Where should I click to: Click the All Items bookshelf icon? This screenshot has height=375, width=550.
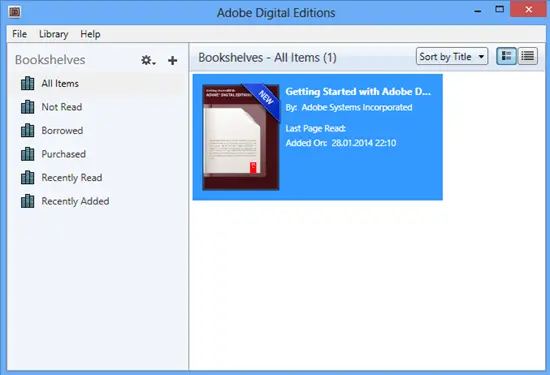tap(28, 83)
